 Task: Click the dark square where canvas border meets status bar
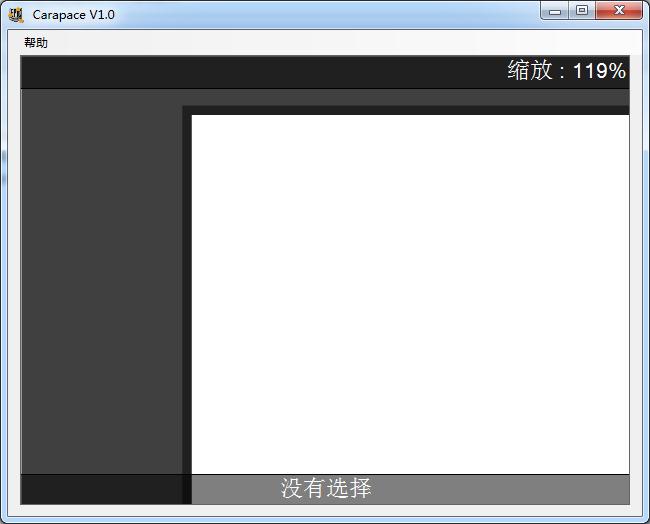(x=187, y=490)
